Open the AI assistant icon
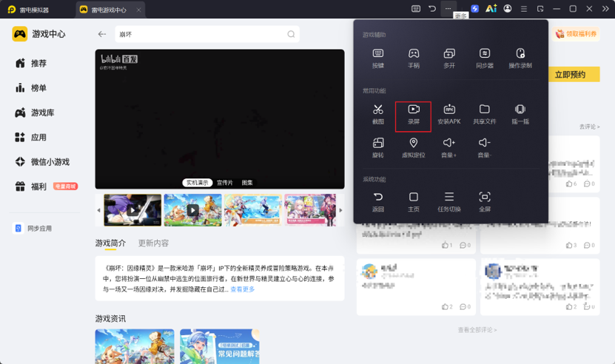 (x=491, y=9)
